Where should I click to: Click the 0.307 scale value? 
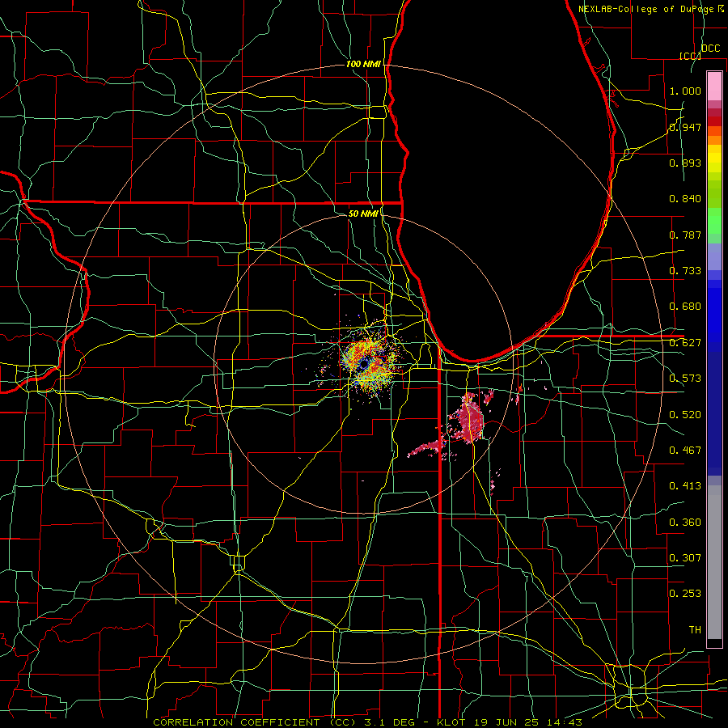(x=685, y=557)
